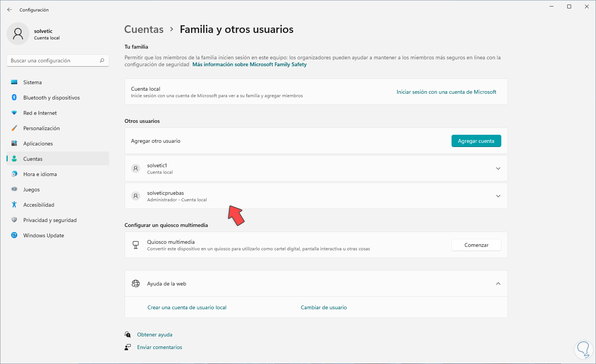Click the back arrow in title bar
The image size is (596, 364).
10,10
